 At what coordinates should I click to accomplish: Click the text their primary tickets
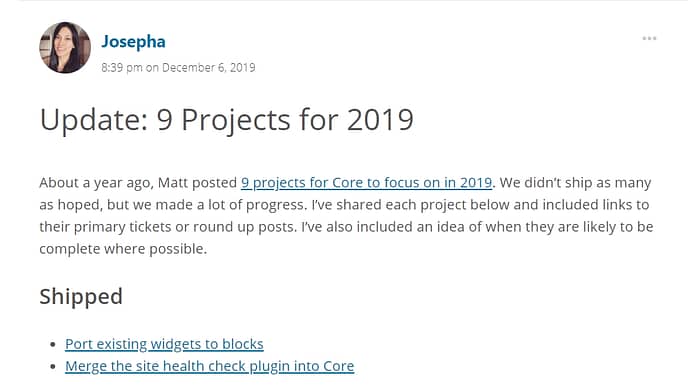105,227
